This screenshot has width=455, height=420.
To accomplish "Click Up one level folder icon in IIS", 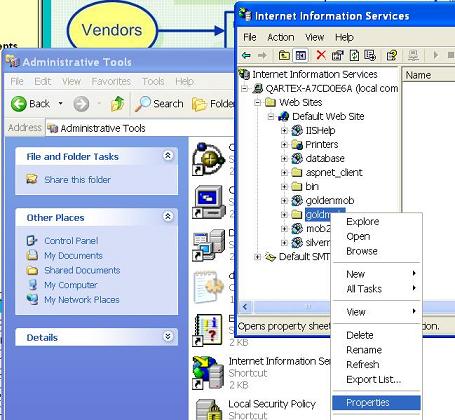I will (x=284, y=55).
